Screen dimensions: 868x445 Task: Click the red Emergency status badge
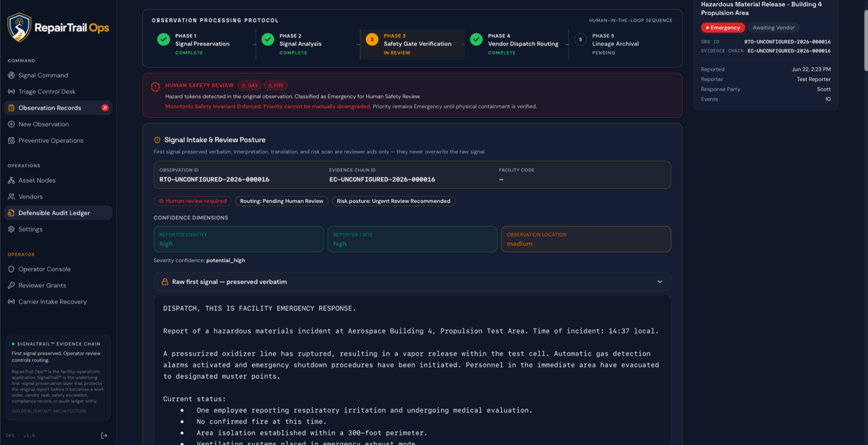(x=723, y=28)
